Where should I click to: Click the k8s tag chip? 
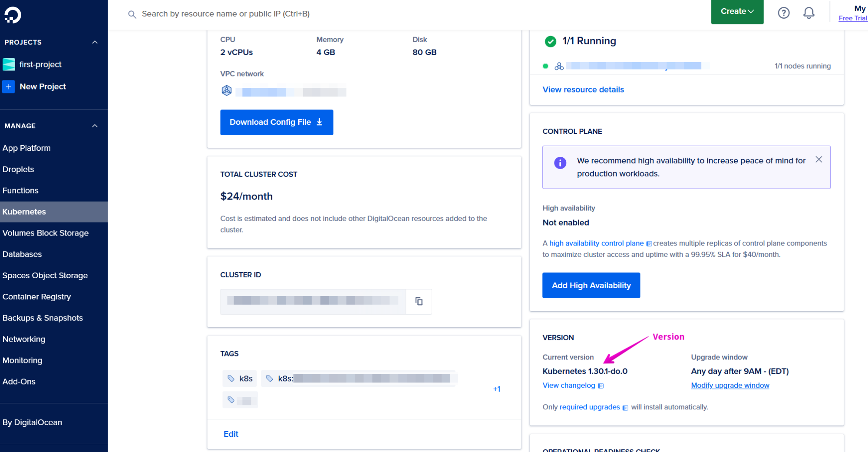click(x=240, y=379)
